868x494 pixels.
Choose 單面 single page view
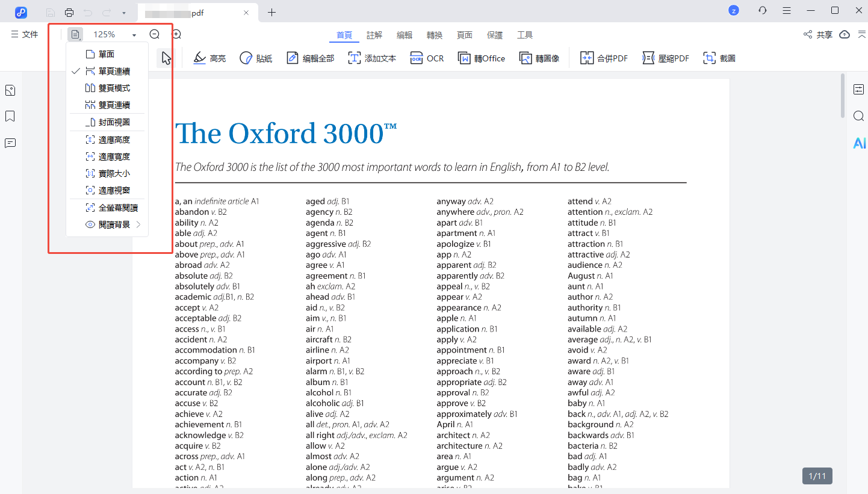coord(107,54)
